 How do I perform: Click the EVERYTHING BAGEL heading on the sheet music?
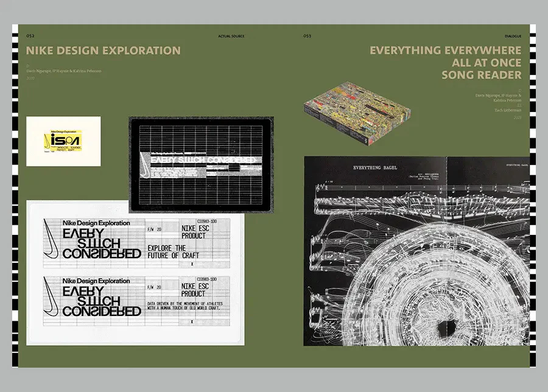click(x=375, y=168)
